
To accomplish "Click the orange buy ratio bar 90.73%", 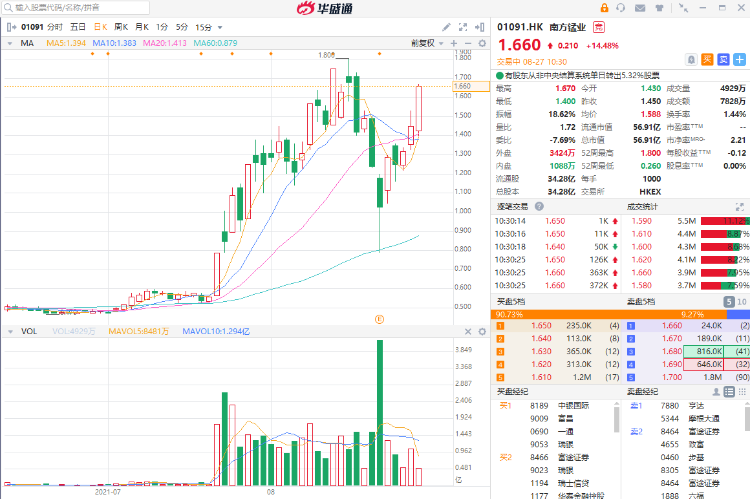I will point(608,314).
